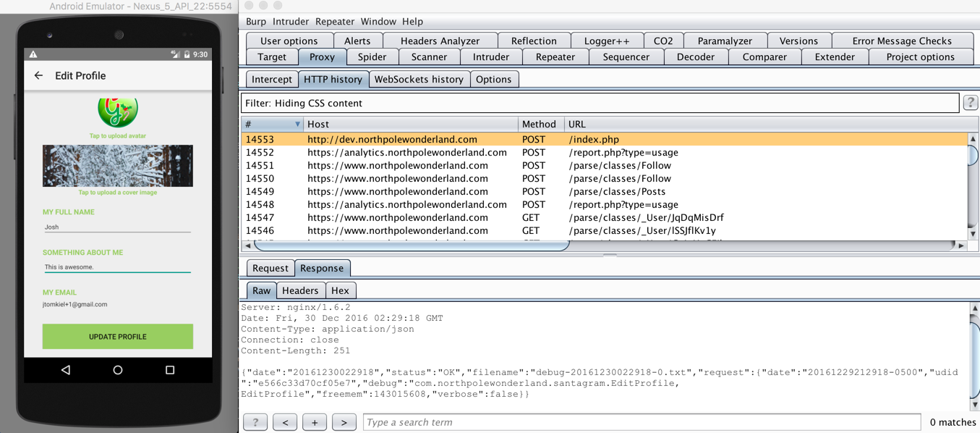Click the plus search options button

pos(315,422)
